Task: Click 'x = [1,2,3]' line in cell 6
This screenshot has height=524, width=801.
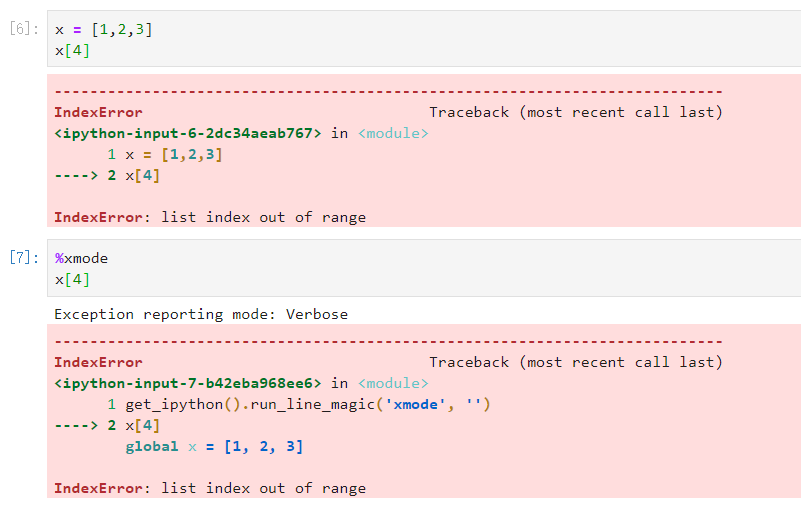Action: 104,30
